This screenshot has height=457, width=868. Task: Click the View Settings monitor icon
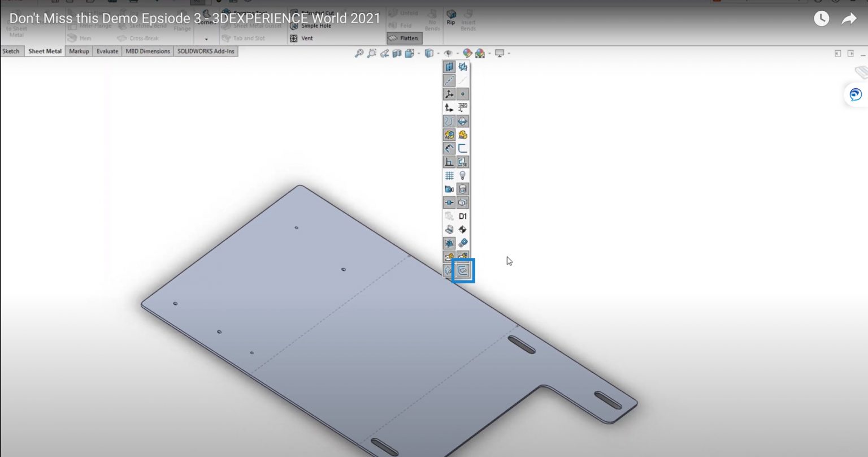click(x=500, y=53)
